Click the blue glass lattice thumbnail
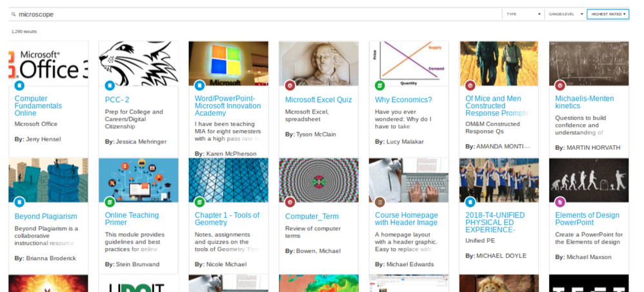This screenshot has width=644, height=292. click(228, 180)
